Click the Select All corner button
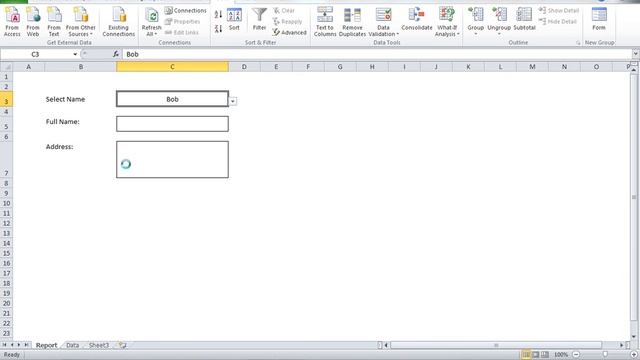The image size is (640, 360). (7, 67)
